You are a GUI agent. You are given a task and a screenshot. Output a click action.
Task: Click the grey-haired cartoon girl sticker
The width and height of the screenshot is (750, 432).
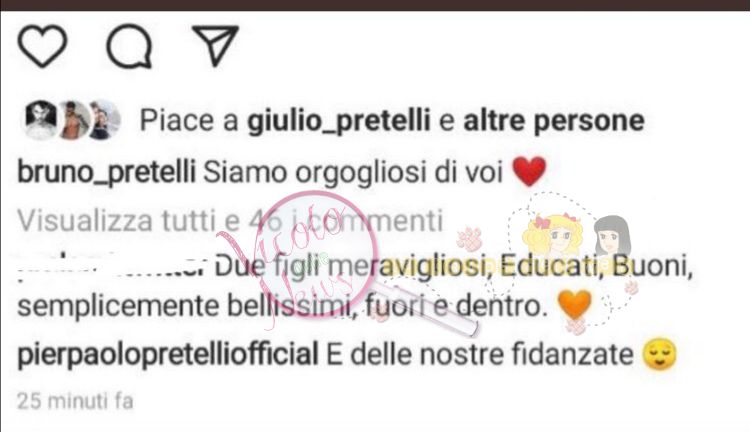click(612, 235)
